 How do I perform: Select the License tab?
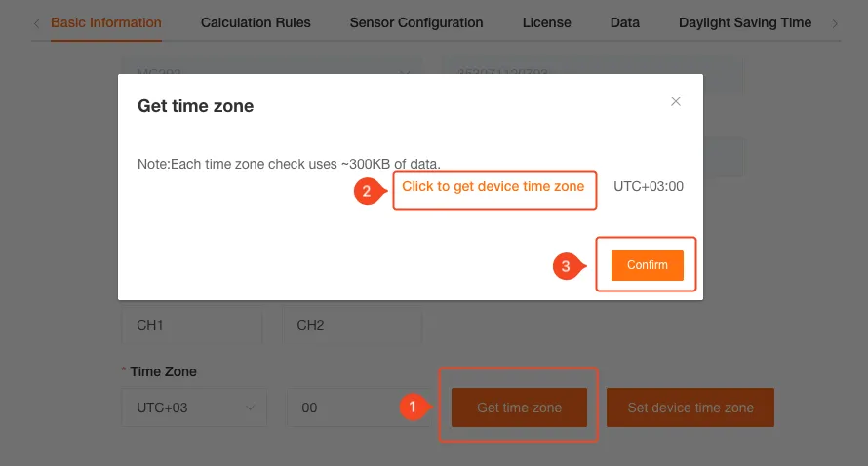coord(547,22)
